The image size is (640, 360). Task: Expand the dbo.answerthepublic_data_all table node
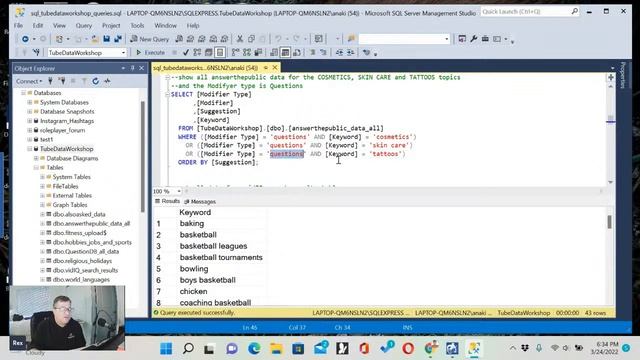tap(42, 224)
